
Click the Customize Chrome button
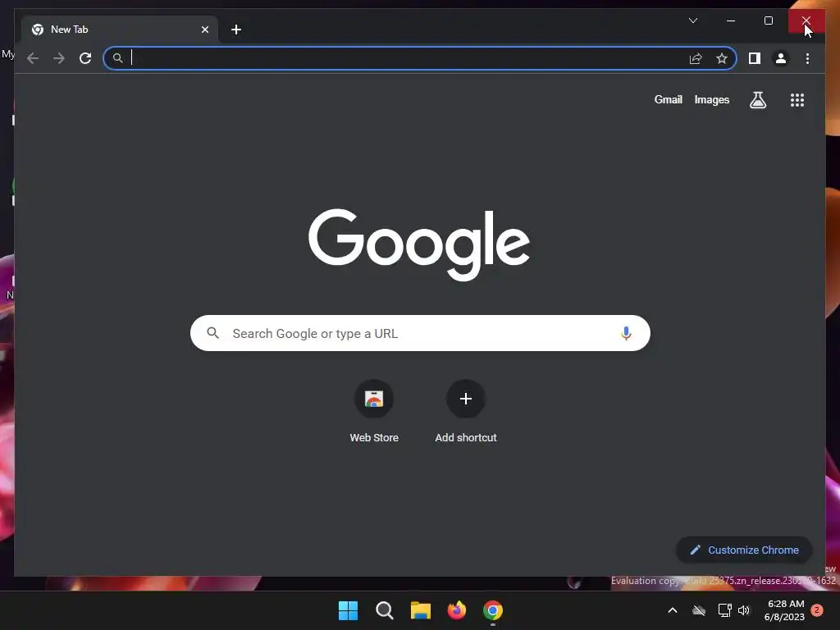tap(744, 550)
